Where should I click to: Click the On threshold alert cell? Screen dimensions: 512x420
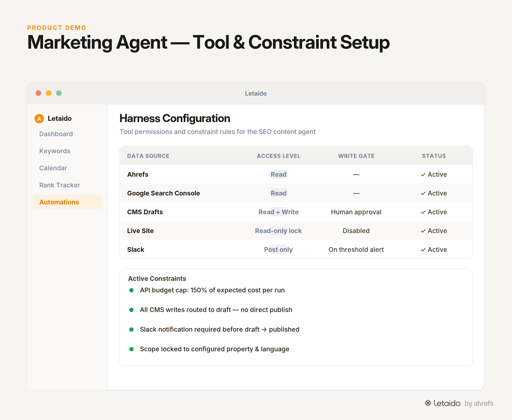point(356,249)
